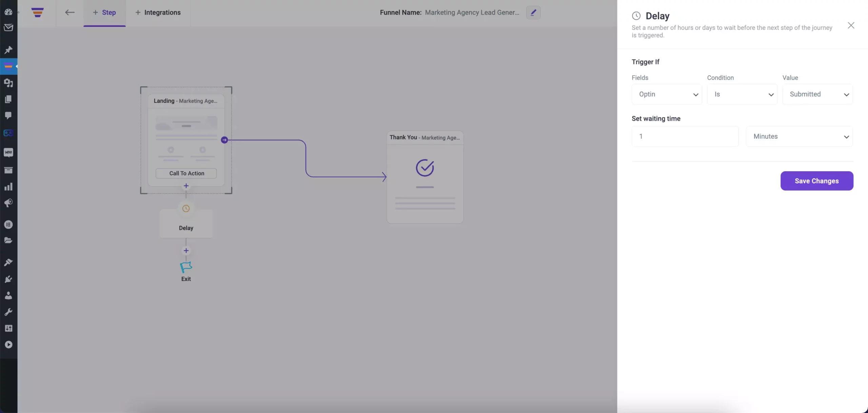Close the Delay settings panel
Viewport: 868px width, 413px height.
(x=851, y=25)
